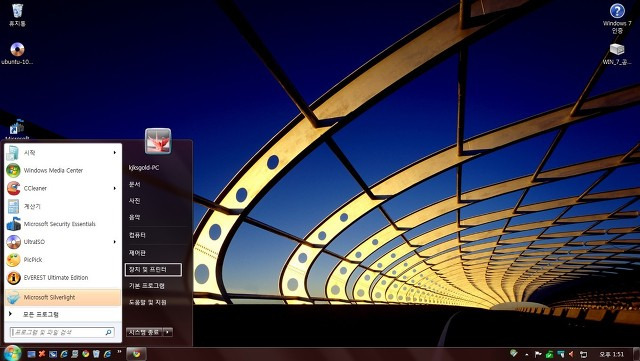Expand the 시작 item submenu arrow

115,153
